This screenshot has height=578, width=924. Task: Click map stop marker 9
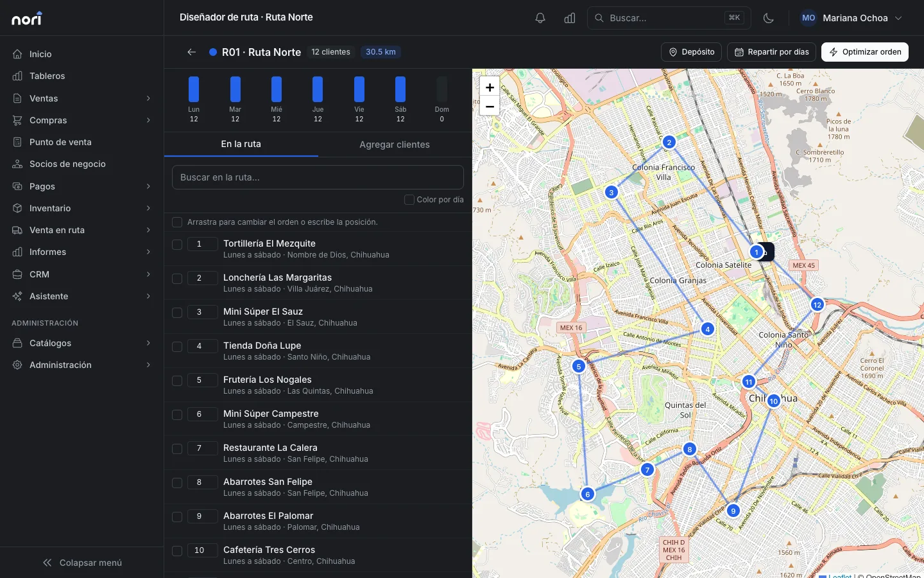pos(733,511)
